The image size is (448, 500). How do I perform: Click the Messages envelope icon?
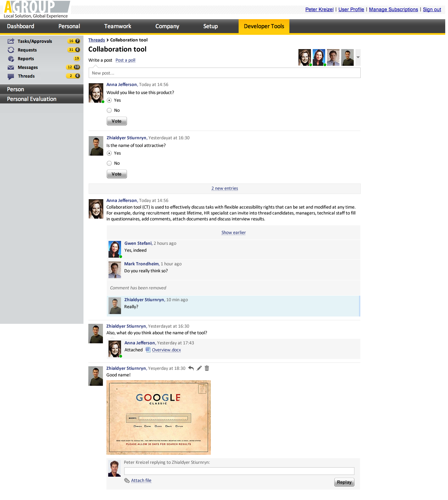11,68
